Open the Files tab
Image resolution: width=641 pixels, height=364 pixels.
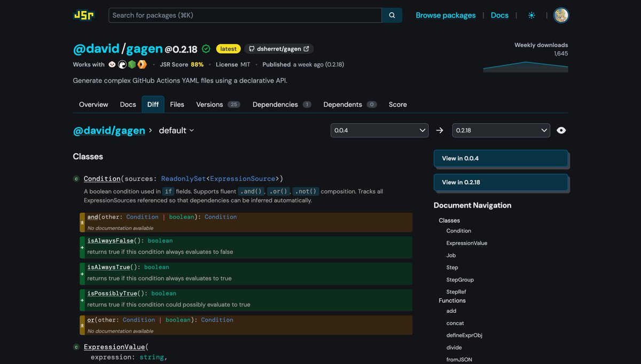tap(177, 105)
